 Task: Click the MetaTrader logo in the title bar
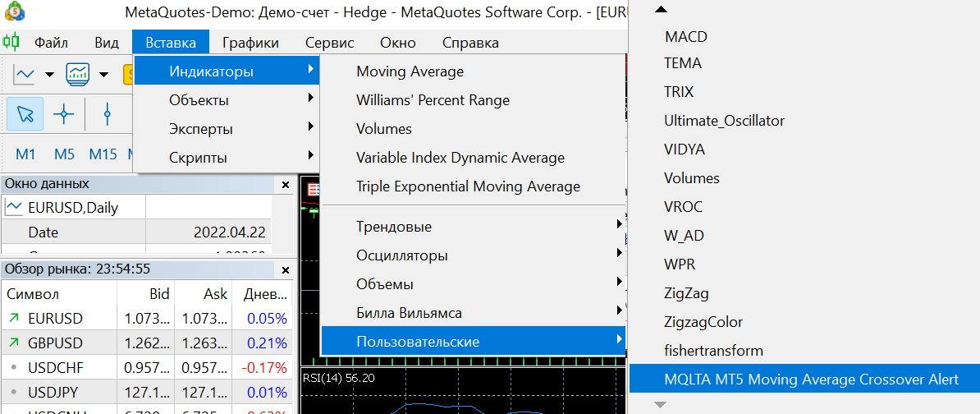pos(16,11)
